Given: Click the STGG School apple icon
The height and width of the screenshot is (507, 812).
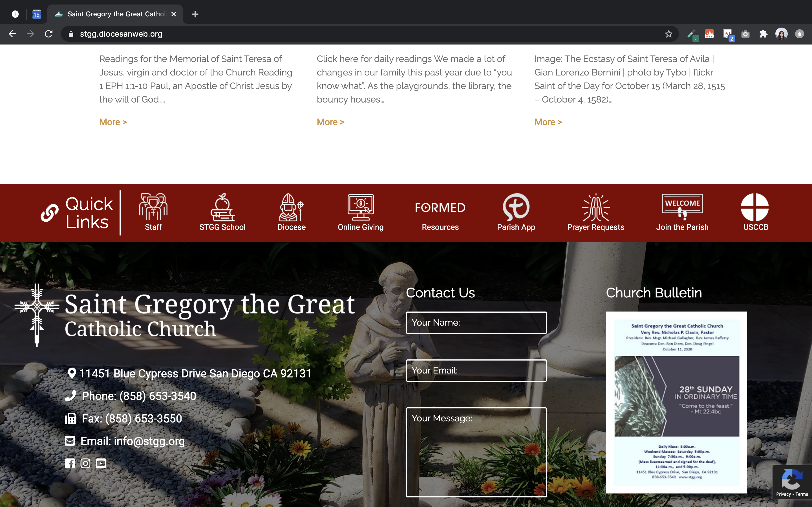Looking at the screenshot, I should coord(222,207).
